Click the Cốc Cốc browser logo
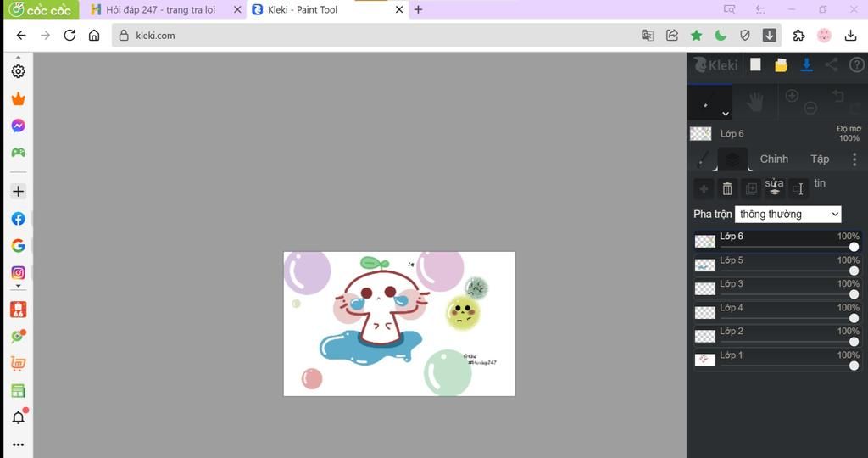868x458 pixels. tap(41, 9)
